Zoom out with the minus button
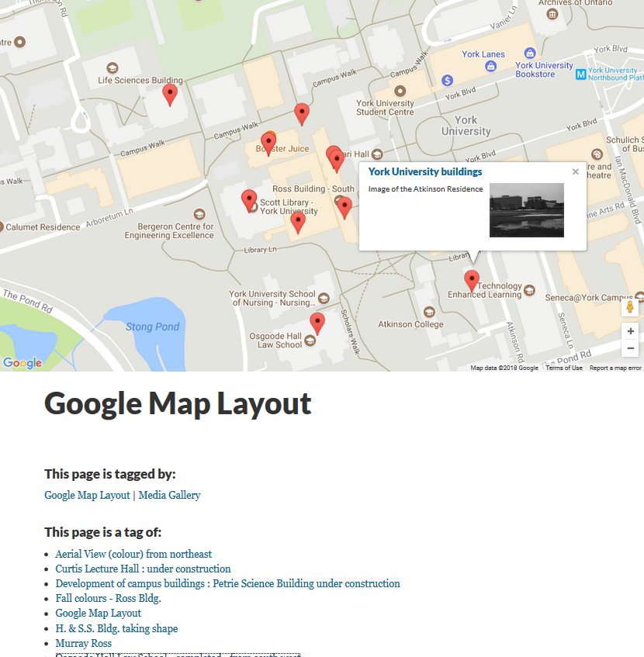 (630, 348)
